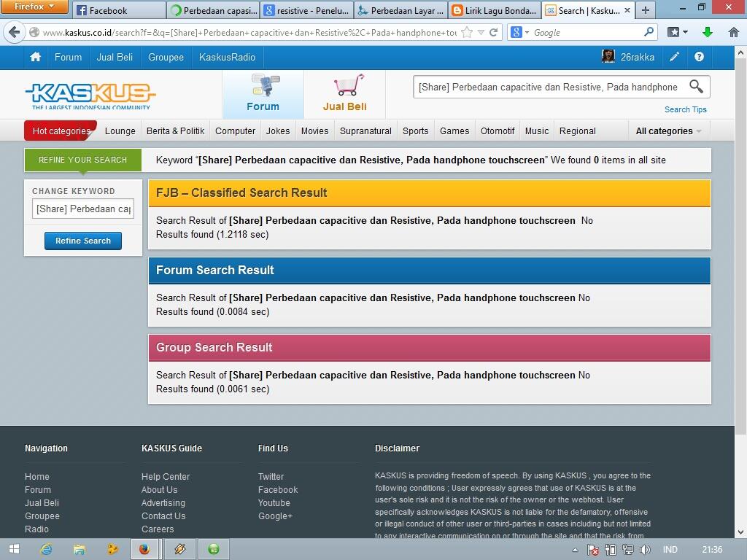Open File Explorer from taskbar

[x=79, y=550]
